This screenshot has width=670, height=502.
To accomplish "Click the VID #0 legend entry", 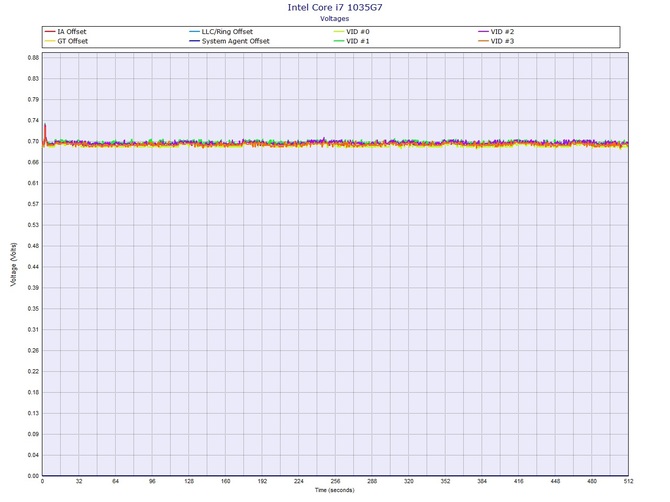I will [x=352, y=32].
